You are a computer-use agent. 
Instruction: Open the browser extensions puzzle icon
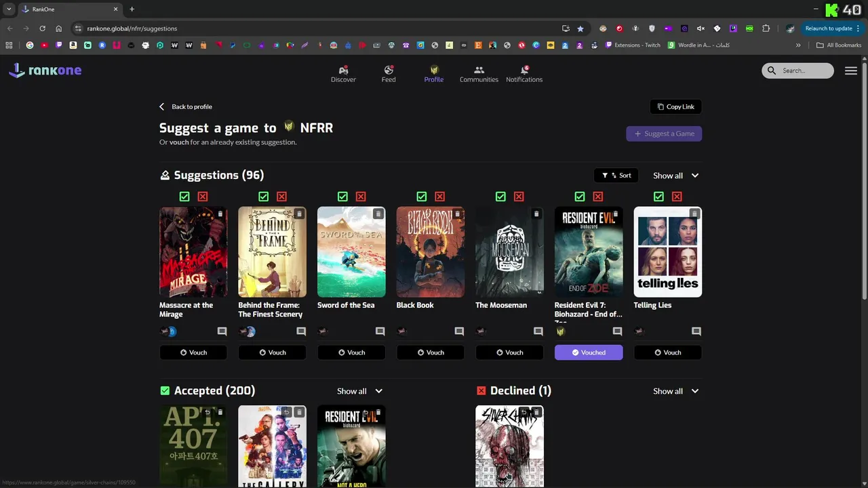pos(766,28)
